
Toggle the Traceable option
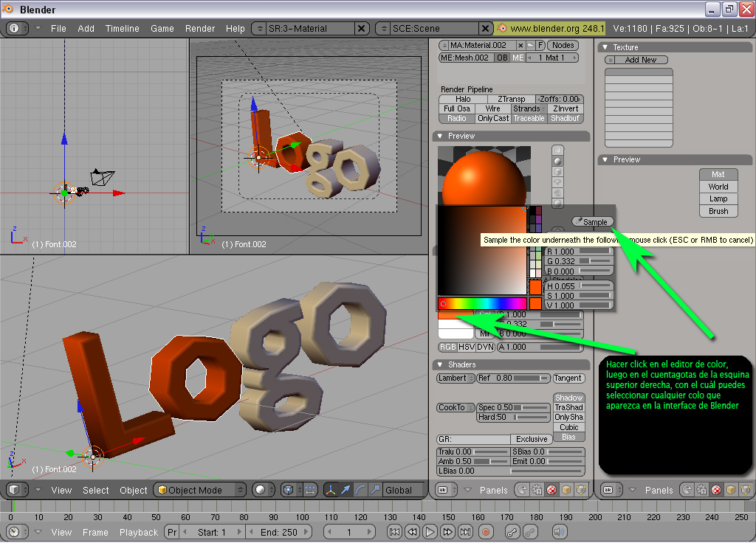click(529, 118)
